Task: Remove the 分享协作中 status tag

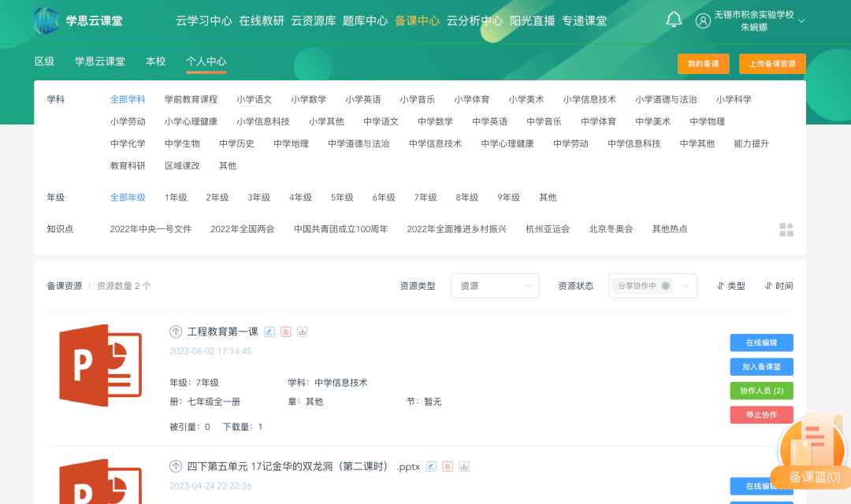Action: (665, 286)
